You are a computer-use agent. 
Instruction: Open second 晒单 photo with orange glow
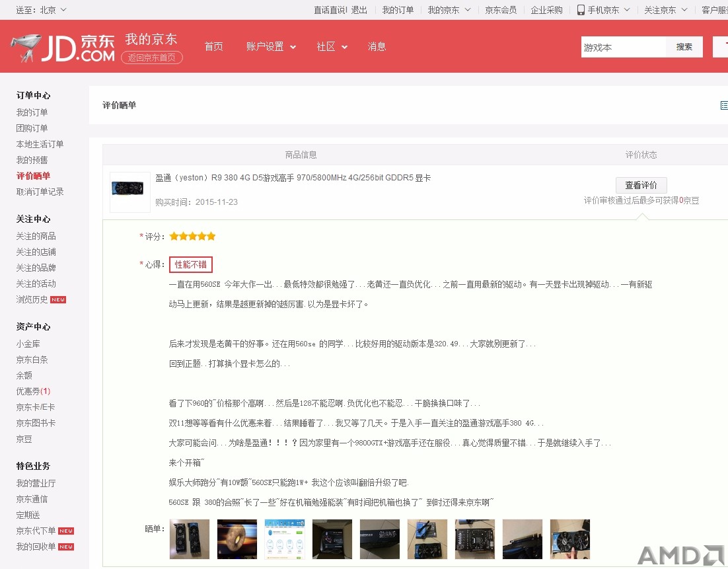[x=237, y=539]
